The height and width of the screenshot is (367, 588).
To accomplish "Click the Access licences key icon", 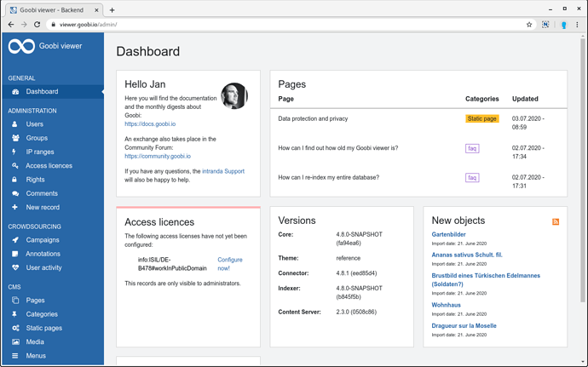I will pos(15,166).
